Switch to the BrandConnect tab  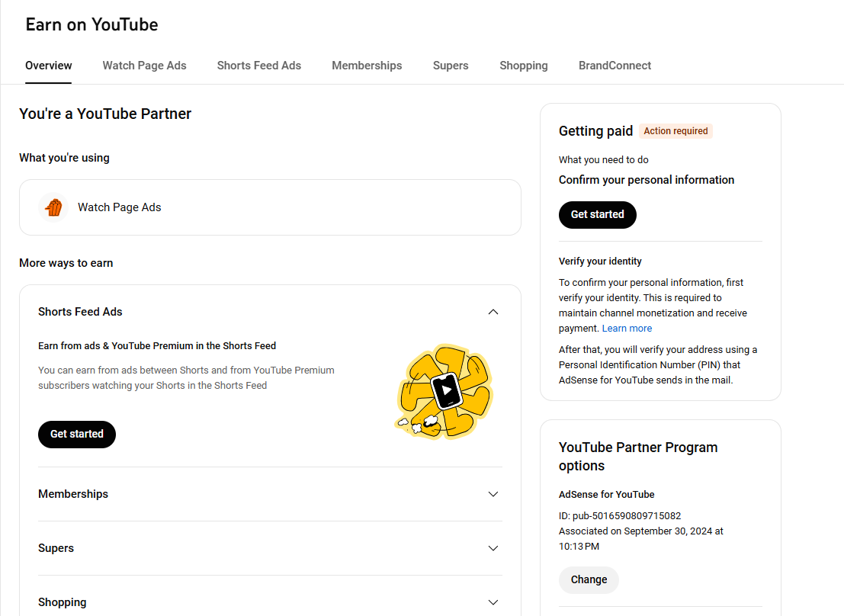[615, 66]
